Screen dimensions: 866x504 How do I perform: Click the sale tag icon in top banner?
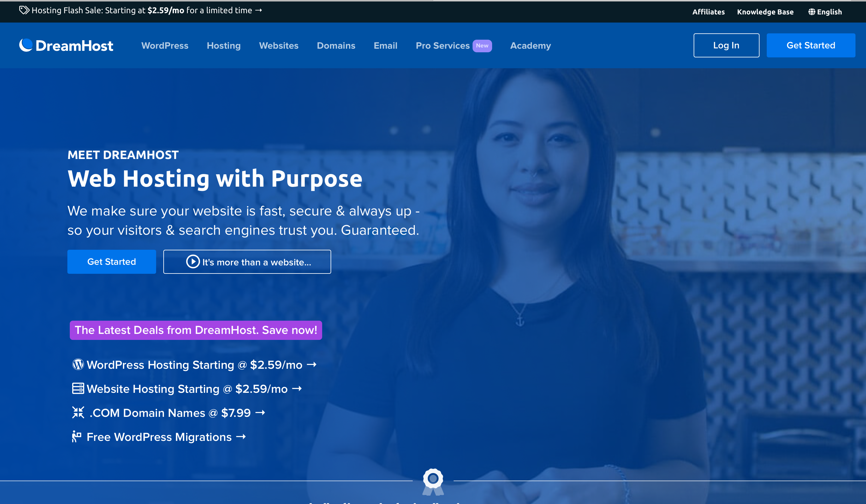tap(24, 10)
